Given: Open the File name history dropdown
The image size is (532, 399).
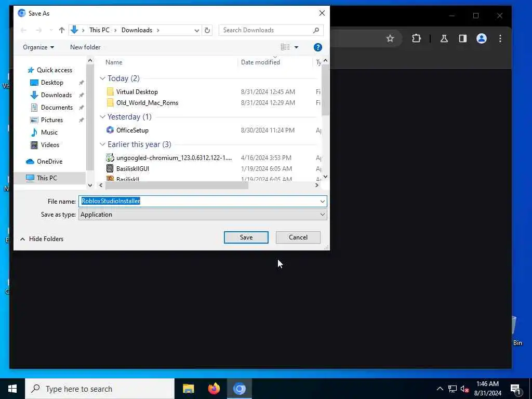Looking at the screenshot, I should 322,202.
